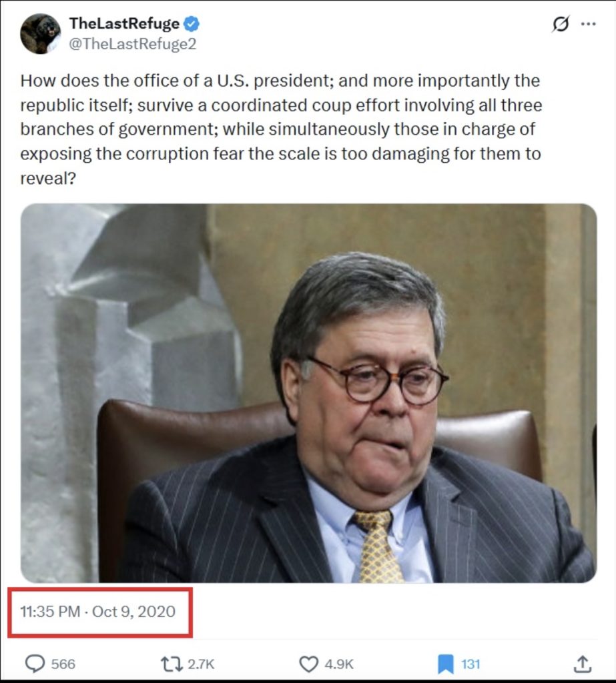
Task: Open the @TheLastRefuge2 handle link
Action: 132,44
